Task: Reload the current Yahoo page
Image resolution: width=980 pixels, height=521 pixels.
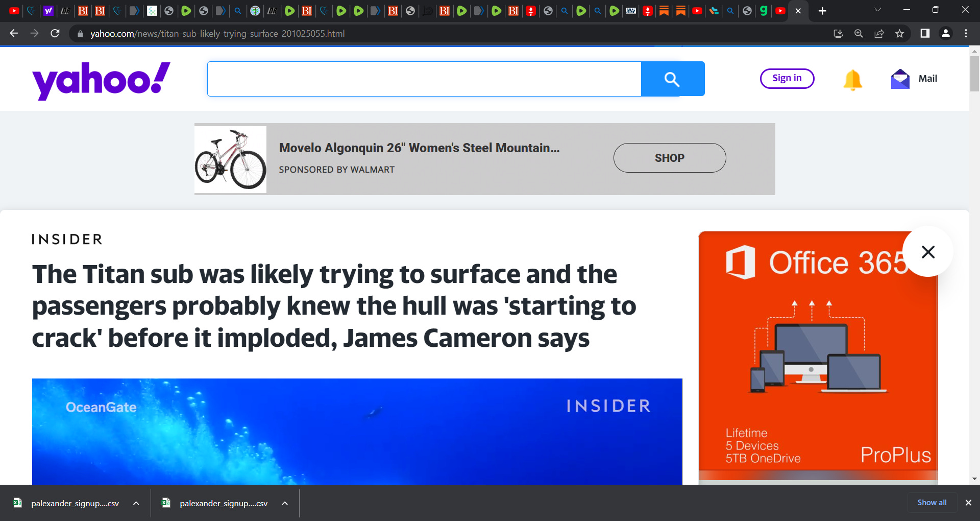Action: tap(55, 33)
